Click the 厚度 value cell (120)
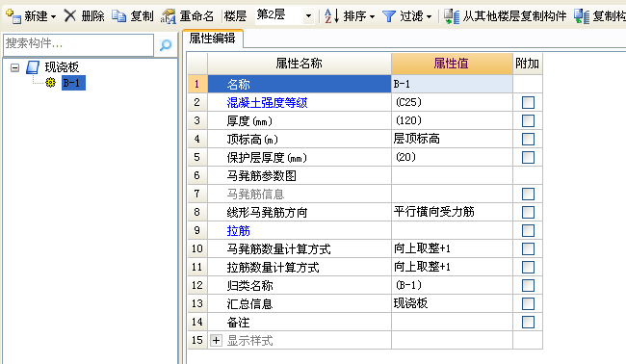Viewport: 626px width, 364px height. click(452, 120)
